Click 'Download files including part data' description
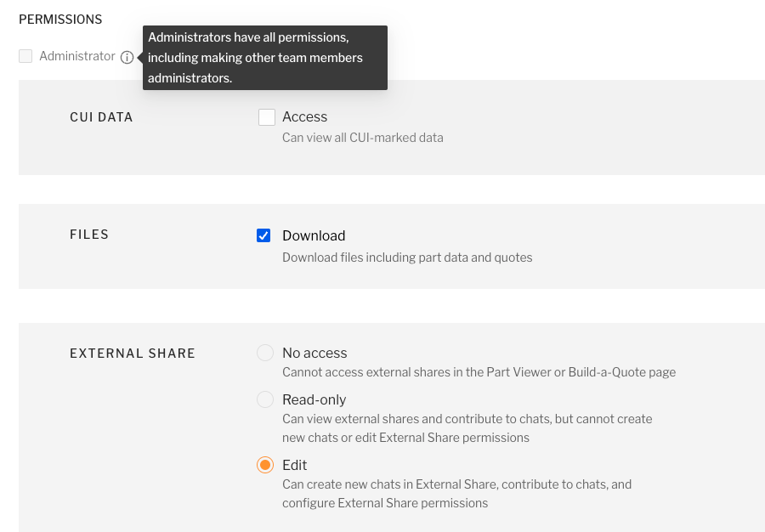This screenshot has width=765, height=532. coord(407,257)
